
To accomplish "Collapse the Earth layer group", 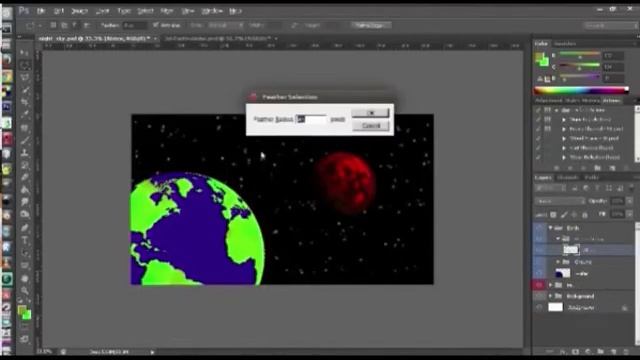I will point(551,228).
